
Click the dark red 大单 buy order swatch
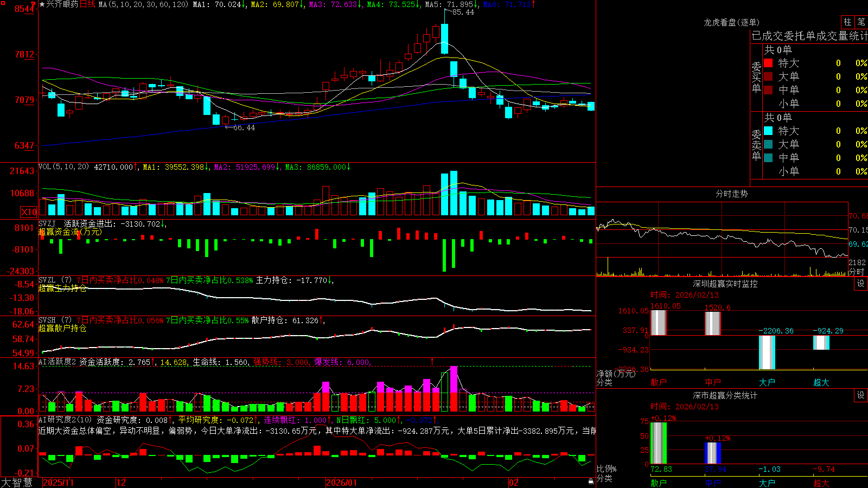point(768,76)
